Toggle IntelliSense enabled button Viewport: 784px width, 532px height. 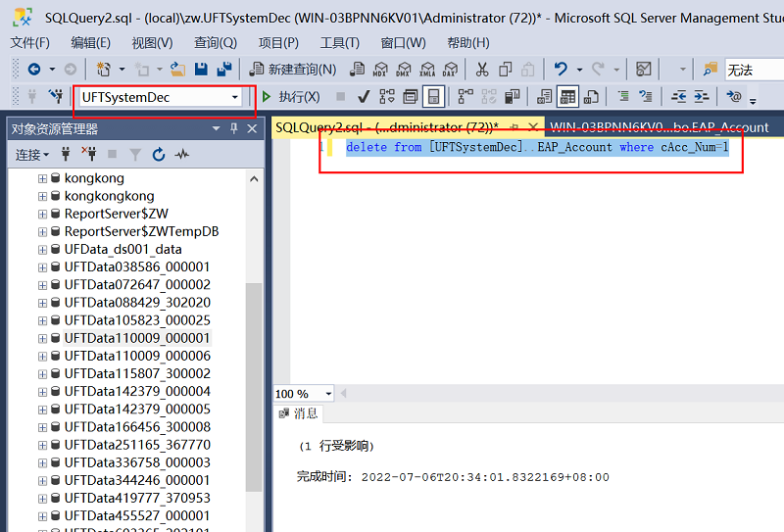point(433,96)
